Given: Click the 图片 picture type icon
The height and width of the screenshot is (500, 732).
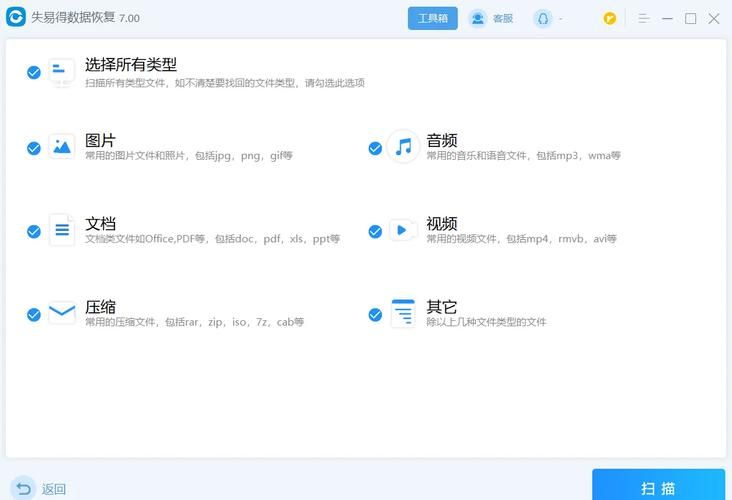Looking at the screenshot, I should click(x=62, y=147).
